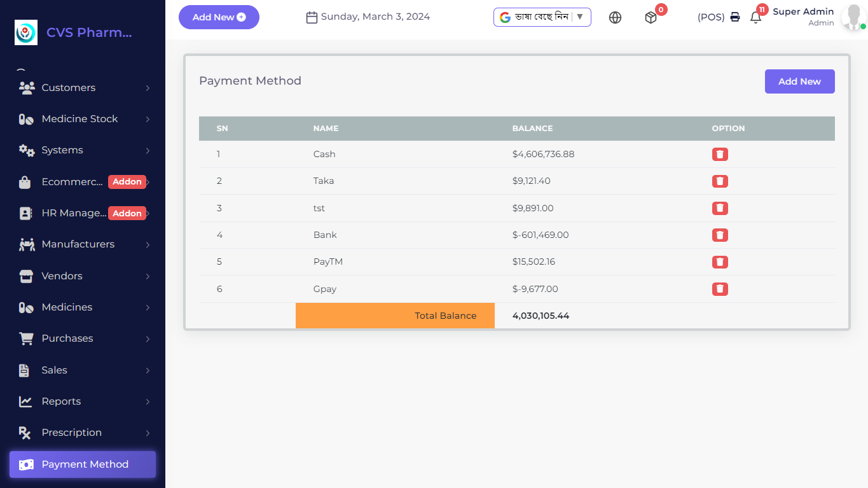The height and width of the screenshot is (488, 868).
Task: Click the Super Admin profile avatar
Action: (x=851, y=18)
